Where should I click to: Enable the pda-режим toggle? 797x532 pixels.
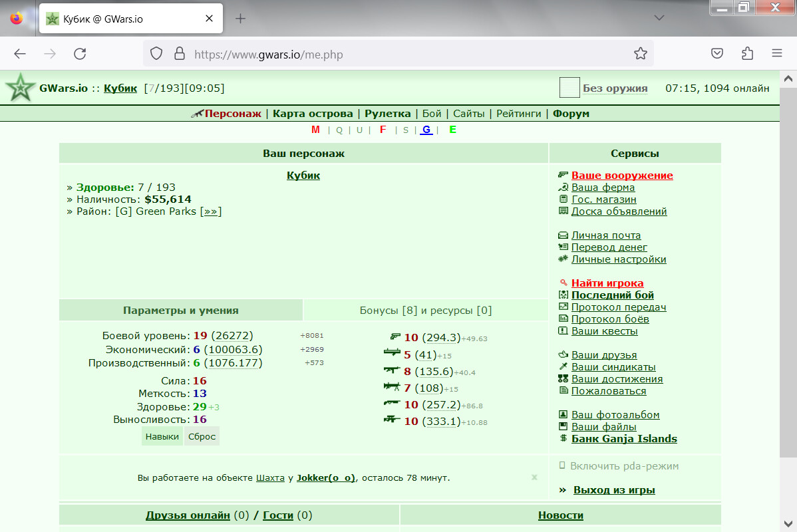(619, 466)
